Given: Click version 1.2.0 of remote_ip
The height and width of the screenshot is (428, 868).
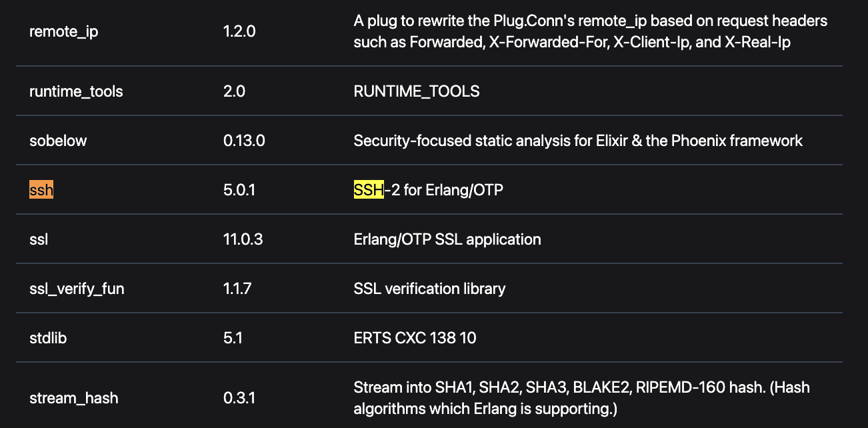Looking at the screenshot, I should (x=239, y=31).
